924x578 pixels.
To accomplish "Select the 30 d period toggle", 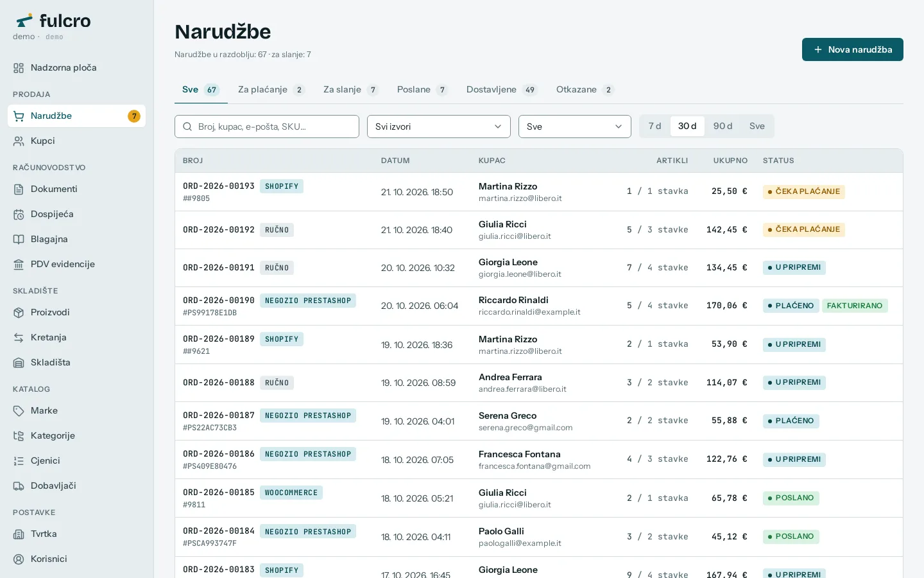I will pos(687,127).
